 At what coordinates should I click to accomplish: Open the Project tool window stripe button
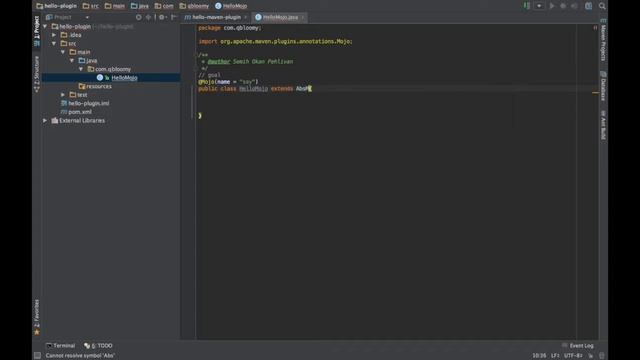click(37, 31)
